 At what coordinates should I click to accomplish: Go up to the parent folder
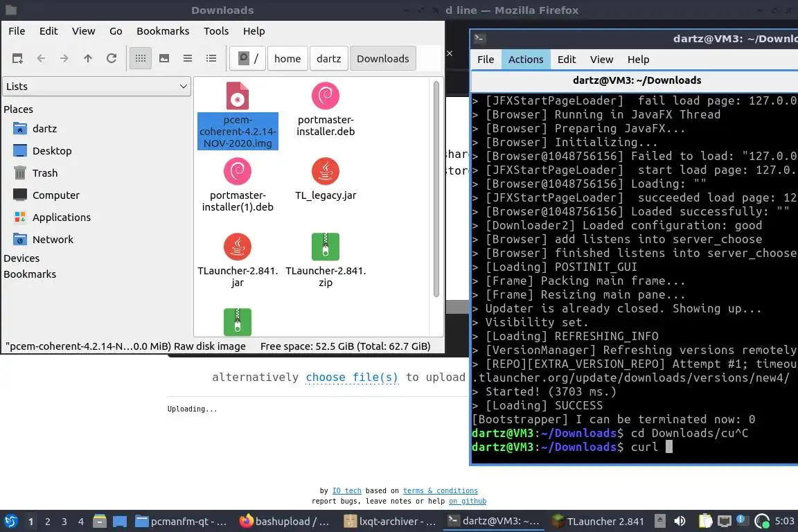click(88, 59)
